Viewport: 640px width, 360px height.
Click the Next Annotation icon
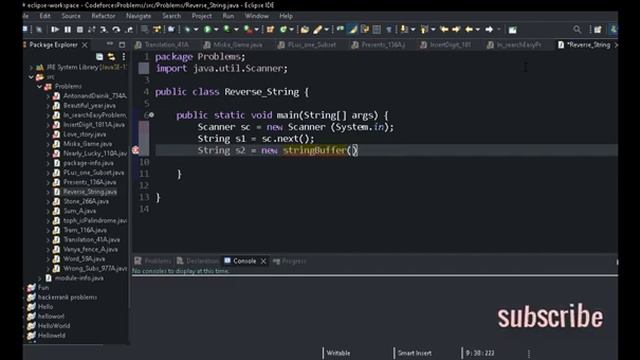[403, 29]
